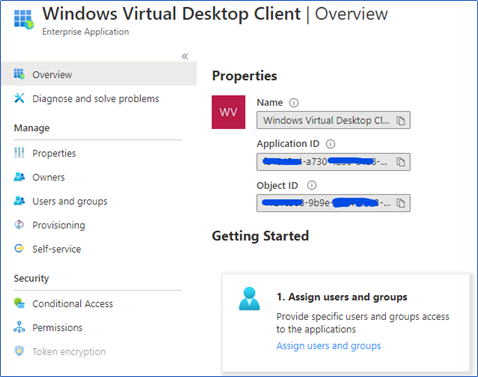Open Conditional Access settings
The image size is (478, 377).
click(x=72, y=304)
